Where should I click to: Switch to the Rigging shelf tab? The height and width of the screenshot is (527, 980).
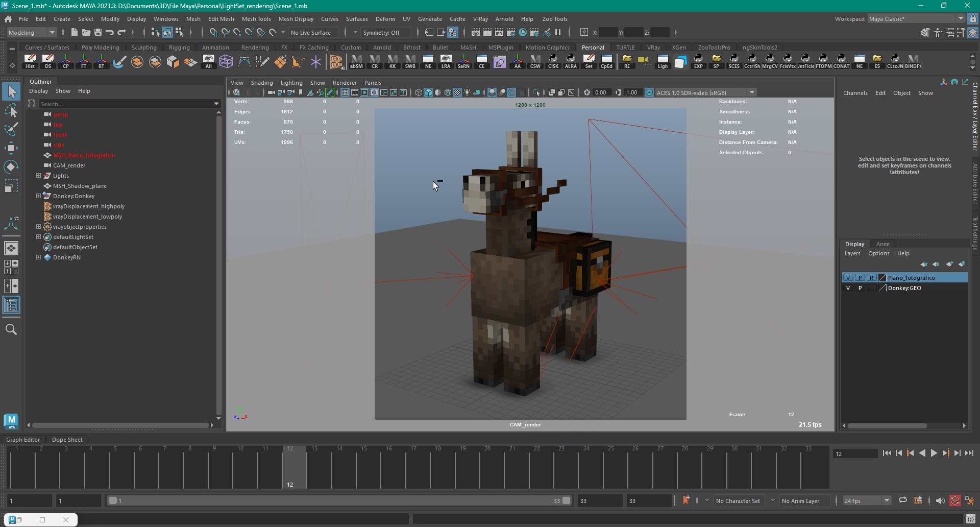coord(179,47)
